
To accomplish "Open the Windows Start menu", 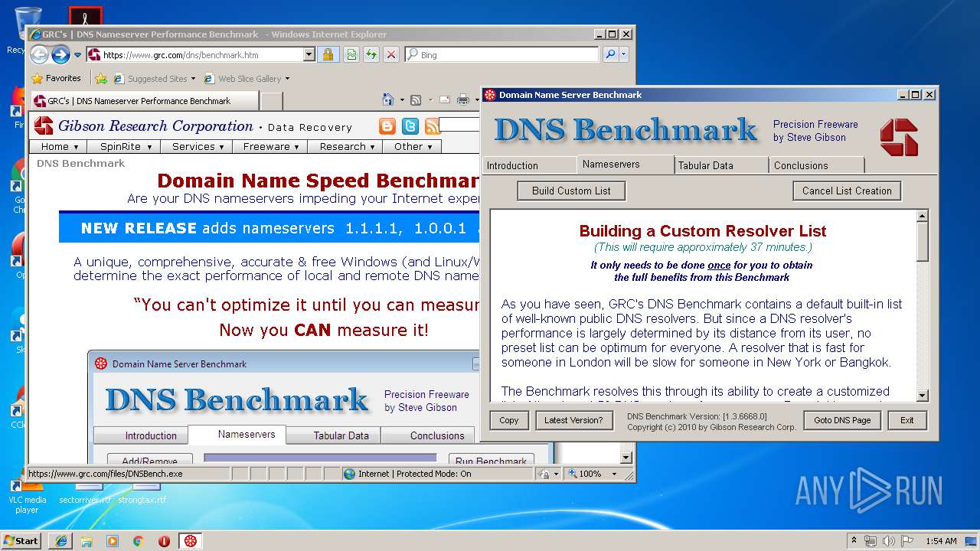I will (21, 540).
